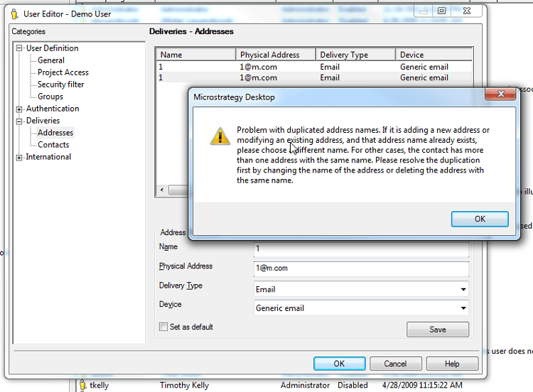The width and height of the screenshot is (533, 392).
Task: Click the Physical Address input field
Action: pyautogui.click(x=361, y=268)
